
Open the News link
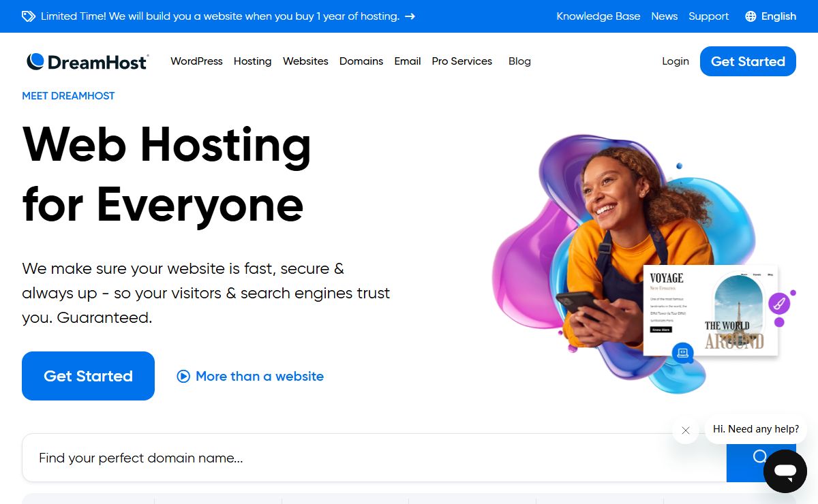[664, 16]
